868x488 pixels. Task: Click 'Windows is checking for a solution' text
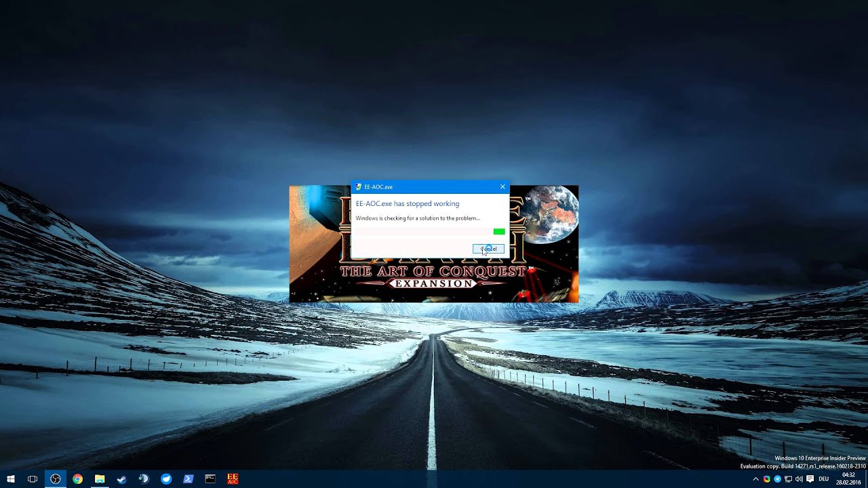[418, 218]
